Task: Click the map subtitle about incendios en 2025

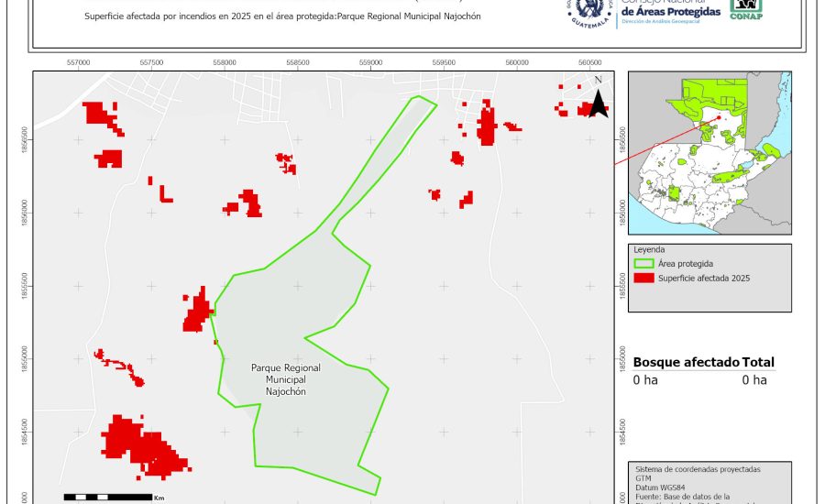Action: [x=281, y=17]
